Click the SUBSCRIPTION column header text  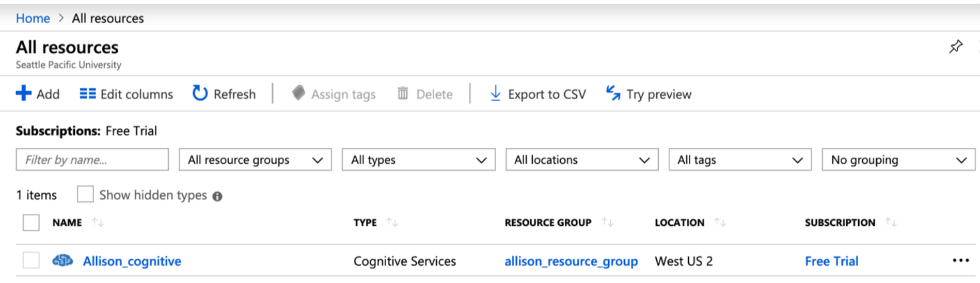point(840,223)
